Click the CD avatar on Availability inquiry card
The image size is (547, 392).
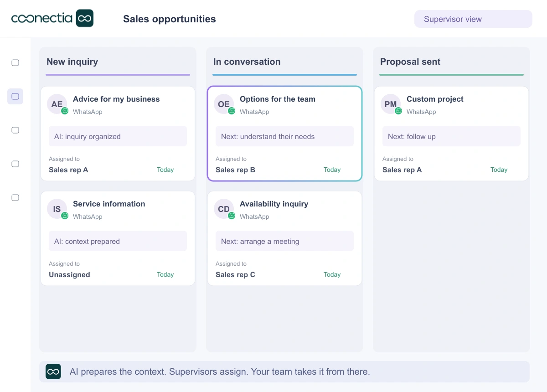pos(224,209)
